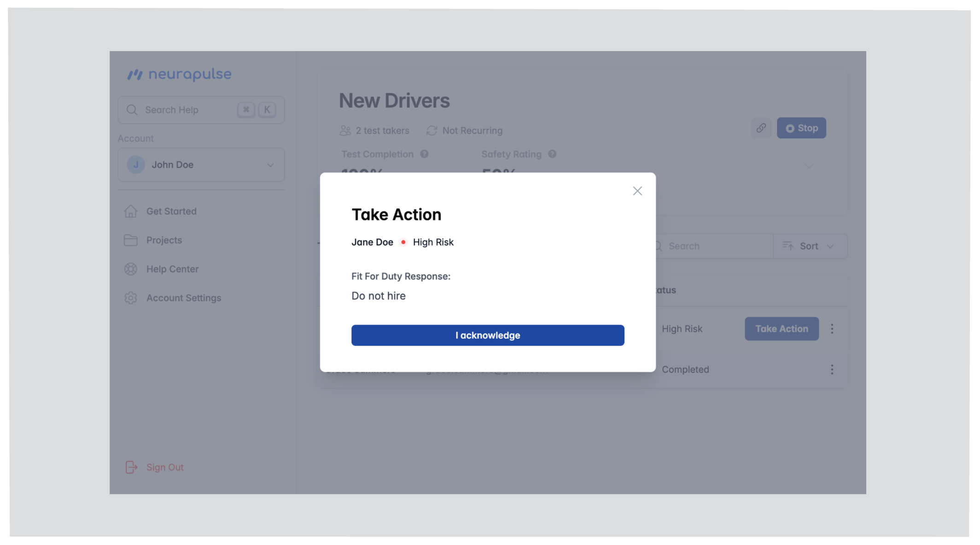Click the Search Help field

coord(189,110)
